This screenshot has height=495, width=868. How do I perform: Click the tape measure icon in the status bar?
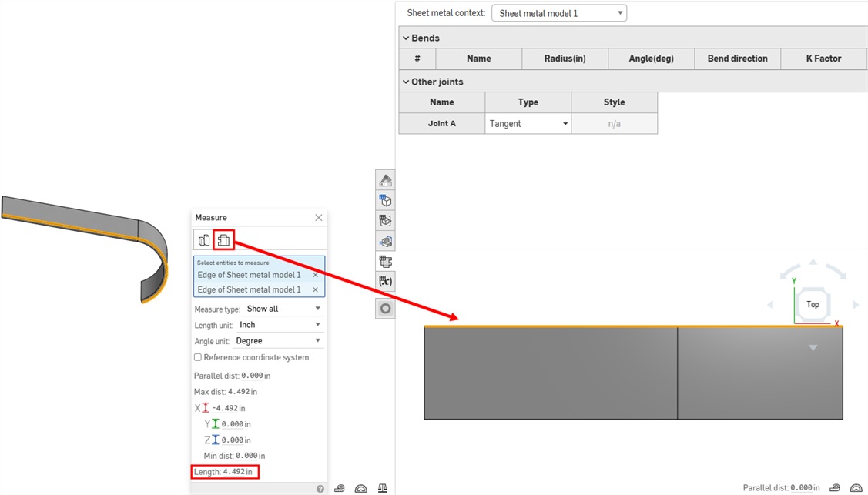[x=340, y=488]
